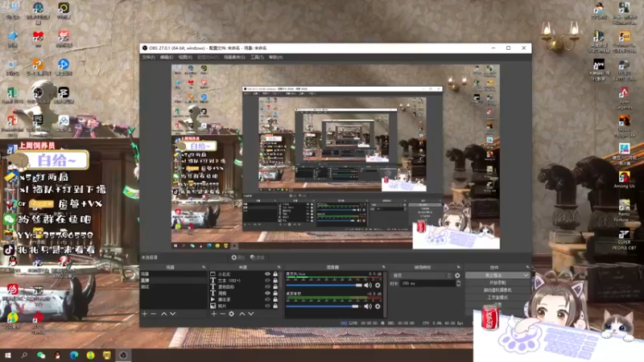
Task: Toggle visibility of 文本 (GDI+) source
Action: pos(267,280)
